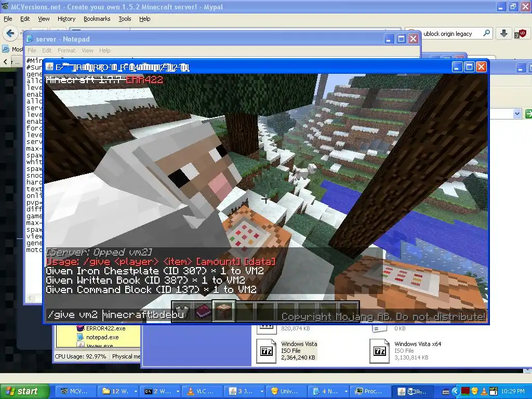Click the Windows Vista x64 file name
This screenshot has height=399, width=532.
click(418, 344)
